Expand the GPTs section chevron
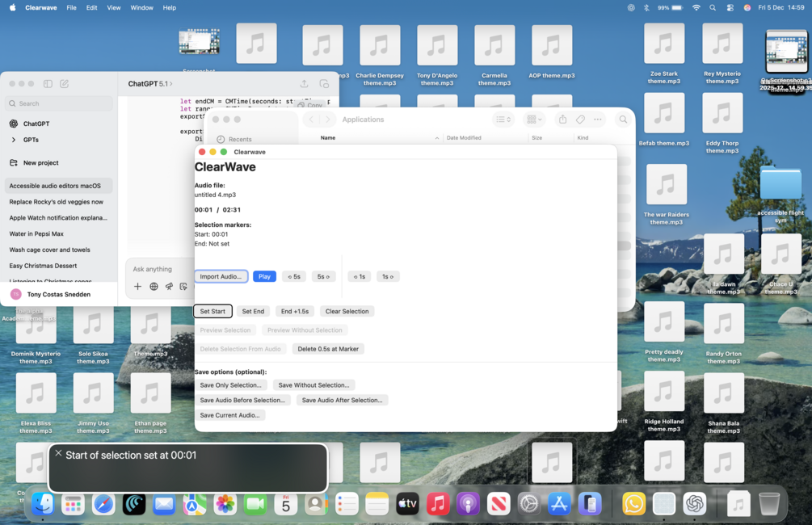The image size is (812, 525). pos(14,140)
